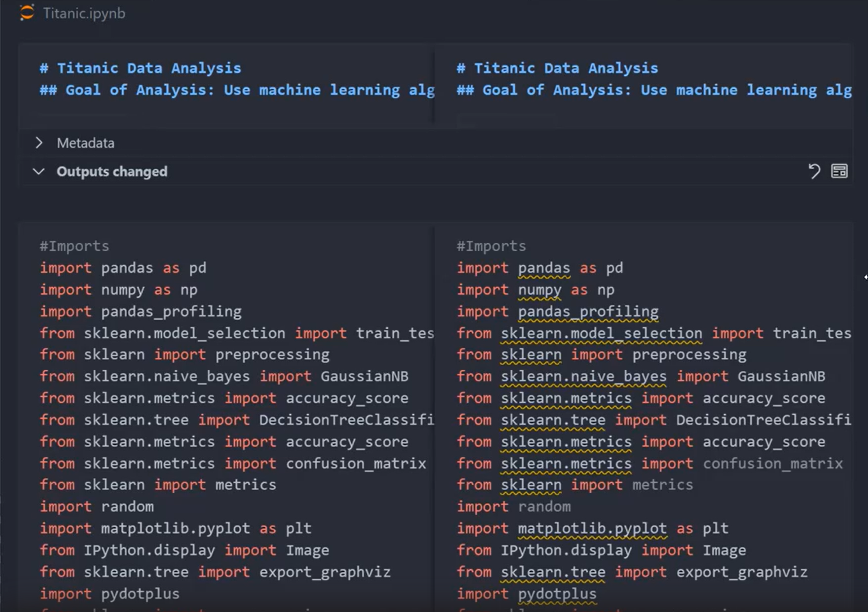Click 'pandas_profiling' in the left pane
The image size is (868, 612).
tap(171, 312)
